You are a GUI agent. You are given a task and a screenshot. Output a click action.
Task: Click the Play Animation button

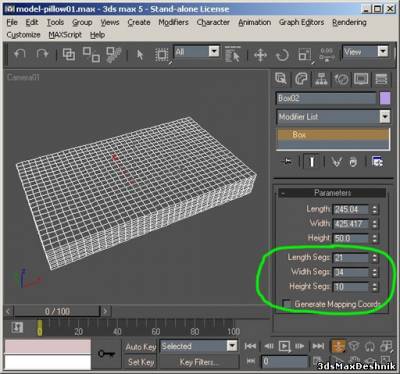pyautogui.click(x=284, y=346)
